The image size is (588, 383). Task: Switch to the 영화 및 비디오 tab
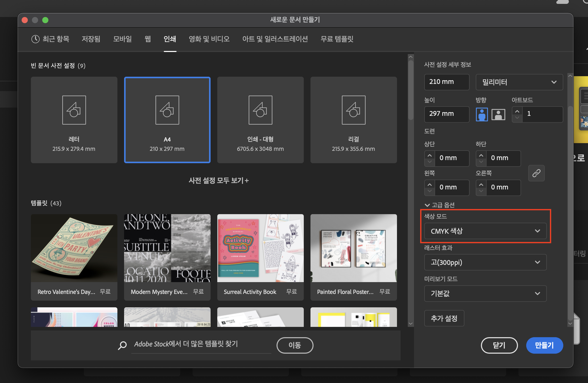coord(209,39)
